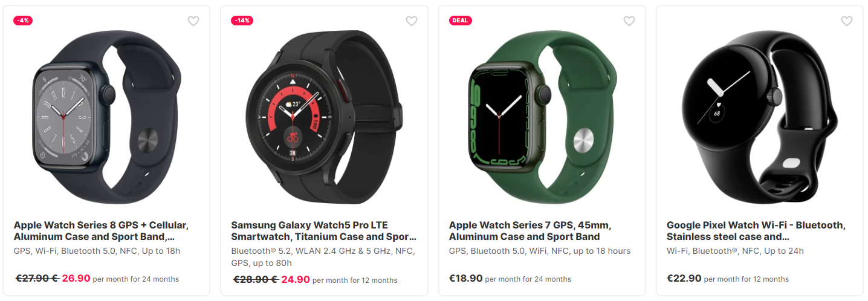Open Apple Watch Series 7 GPS, 45mm title
Image resolution: width=868 pixels, height=301 pixels.
coord(530,231)
